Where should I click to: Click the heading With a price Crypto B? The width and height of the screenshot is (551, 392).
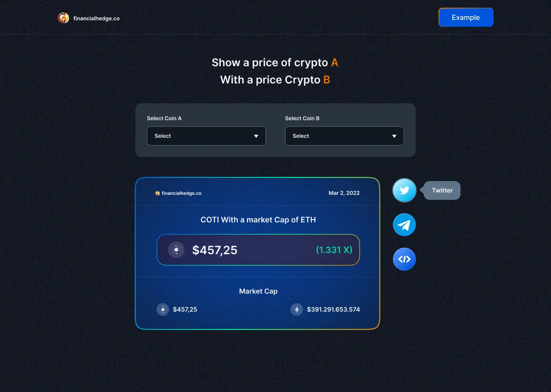coord(275,80)
